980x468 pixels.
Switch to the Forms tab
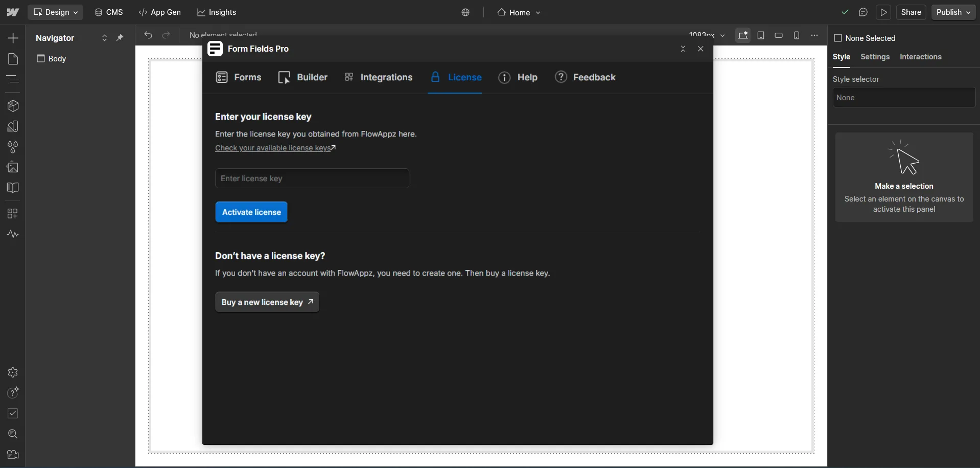(239, 77)
